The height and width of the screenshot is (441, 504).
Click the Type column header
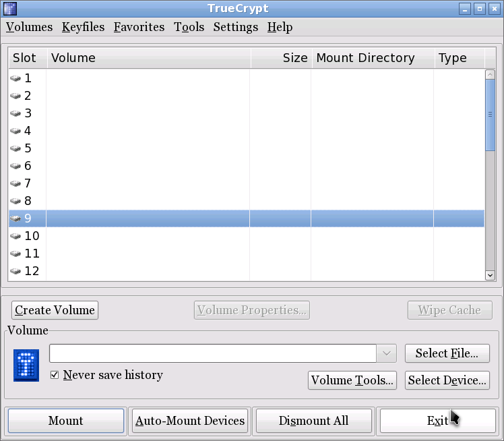[x=460, y=58]
